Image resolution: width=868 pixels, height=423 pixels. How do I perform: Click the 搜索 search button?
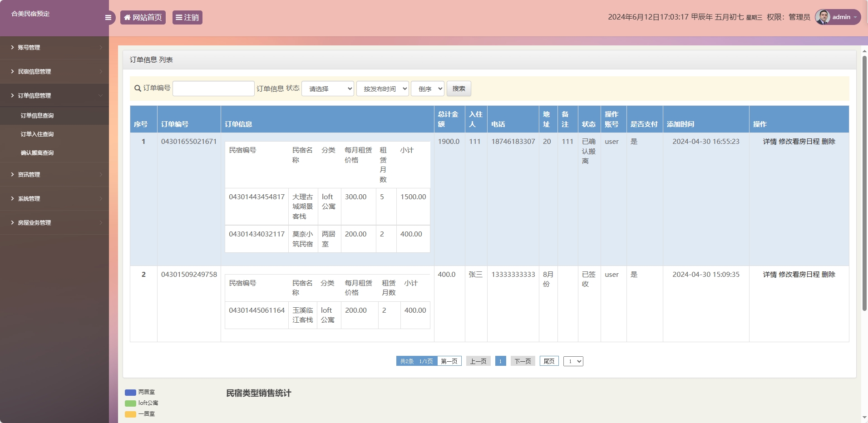pos(459,89)
